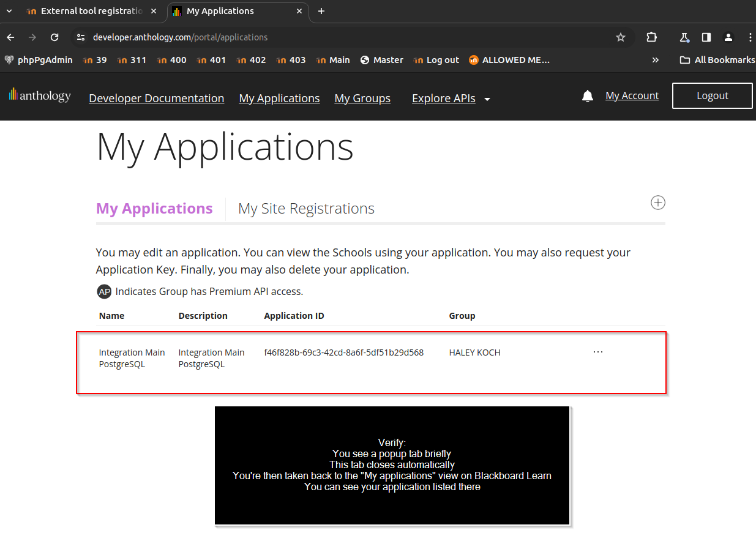Click the Application ID column header

[294, 316]
